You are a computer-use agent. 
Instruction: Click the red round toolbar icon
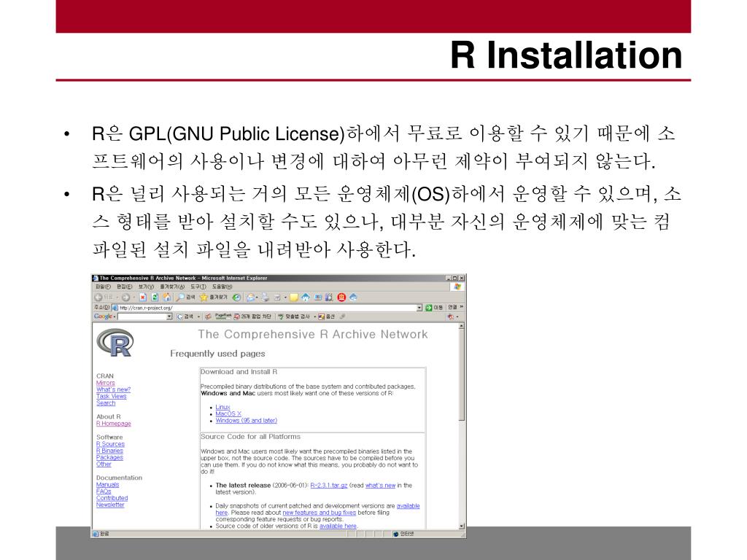341,297
